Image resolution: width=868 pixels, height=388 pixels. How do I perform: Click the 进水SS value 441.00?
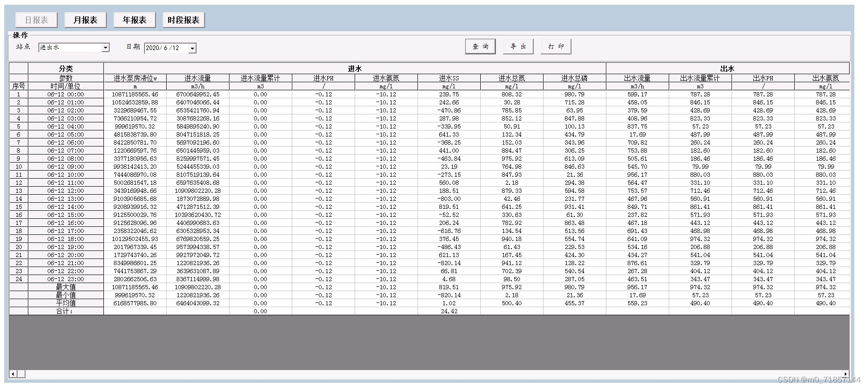(x=449, y=150)
